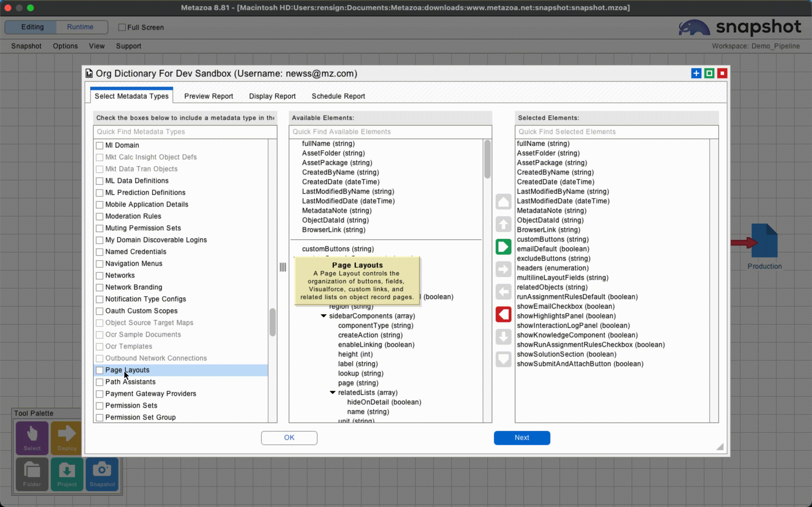Viewport: 812px width, 507px height.
Task: Check the Page Layouts checkbox
Action: click(100, 370)
